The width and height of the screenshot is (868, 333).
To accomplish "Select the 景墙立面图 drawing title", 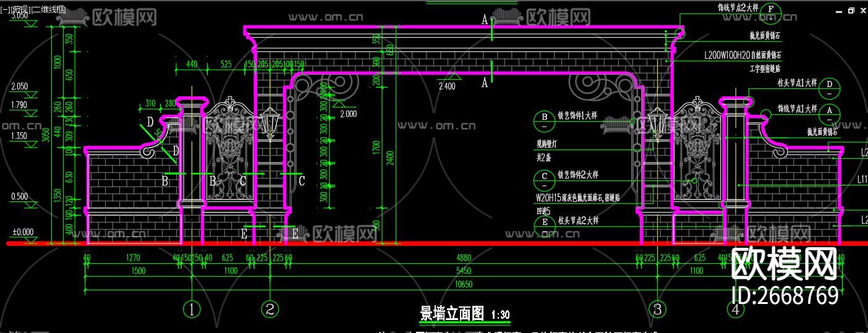I will pyautogui.click(x=452, y=313).
